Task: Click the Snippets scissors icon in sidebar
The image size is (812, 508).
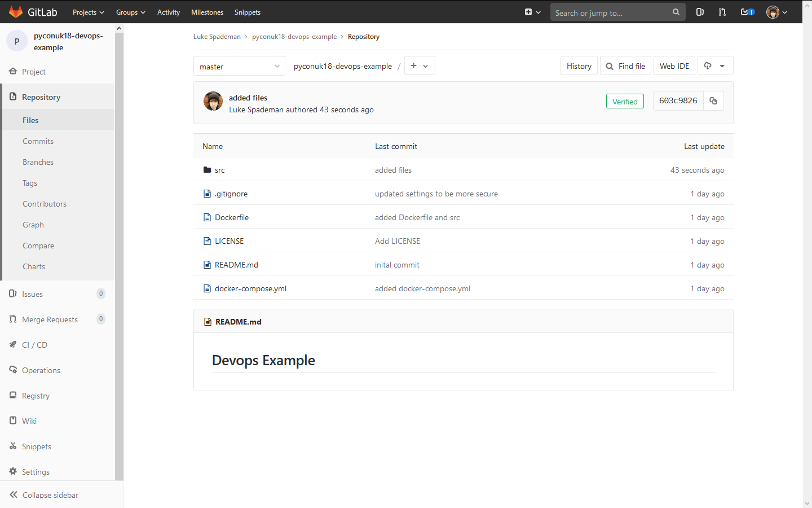Action: (13, 446)
